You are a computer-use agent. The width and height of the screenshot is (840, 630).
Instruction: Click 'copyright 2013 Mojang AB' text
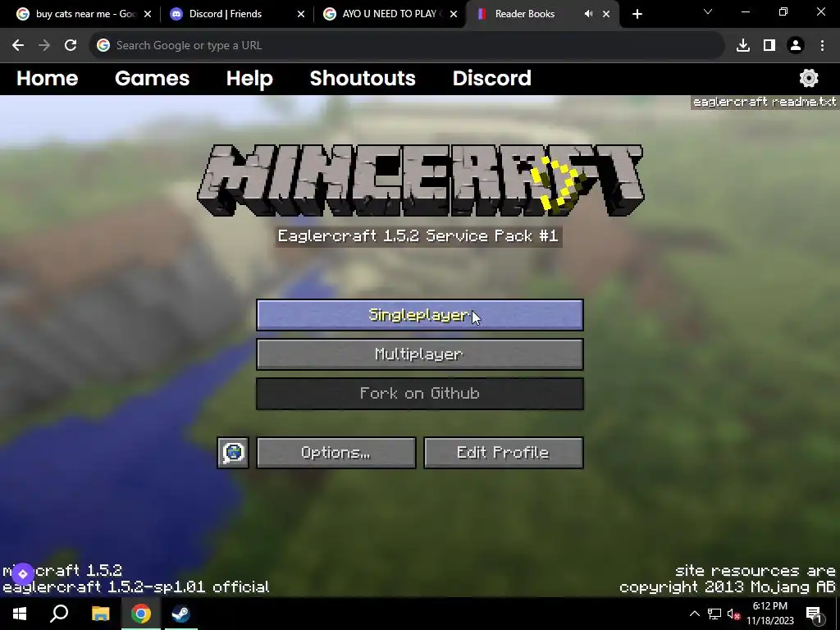727,587
